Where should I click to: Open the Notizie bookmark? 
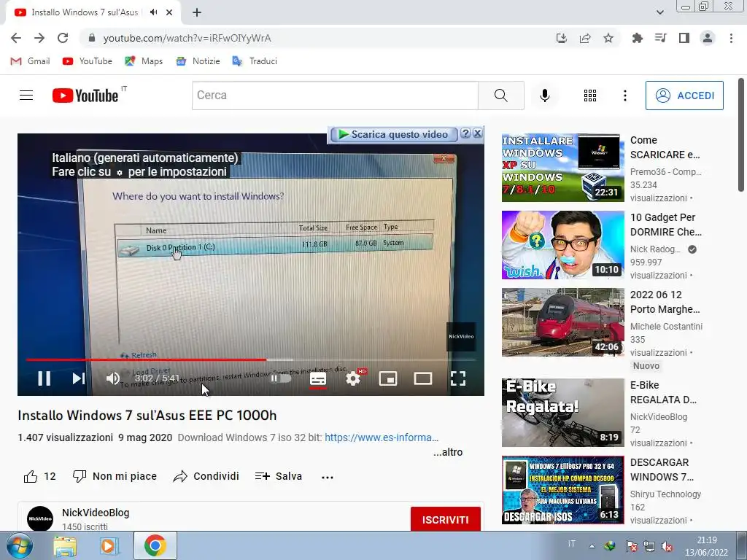pos(198,61)
